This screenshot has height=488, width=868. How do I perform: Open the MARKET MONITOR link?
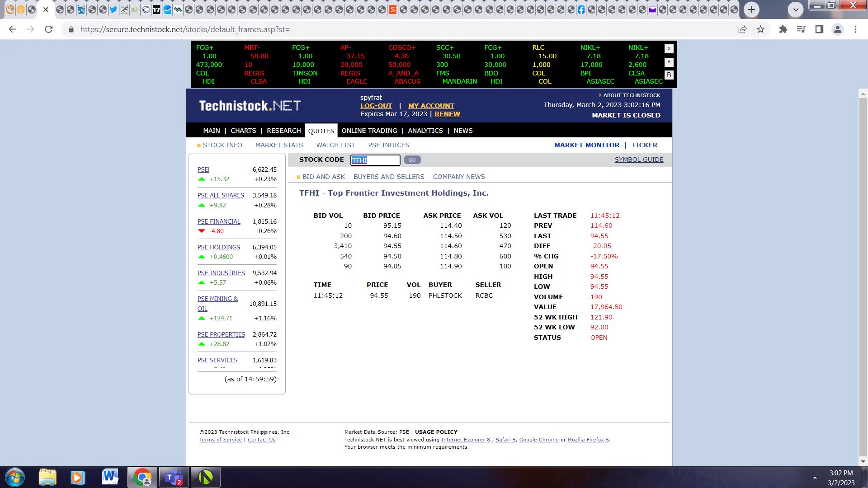587,145
